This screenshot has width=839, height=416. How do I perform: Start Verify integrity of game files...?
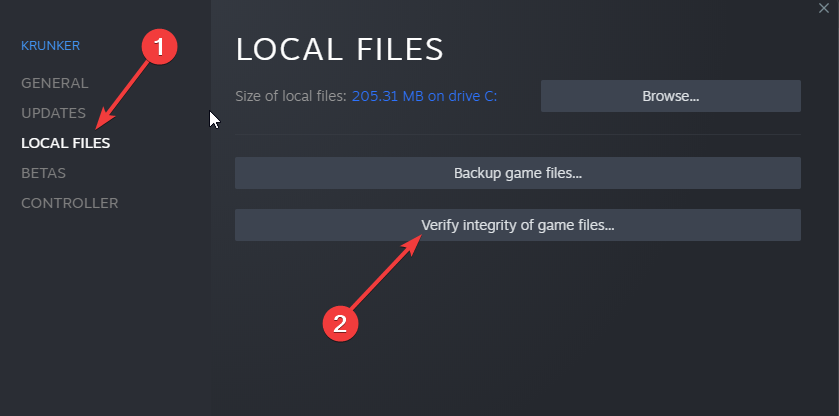click(518, 225)
